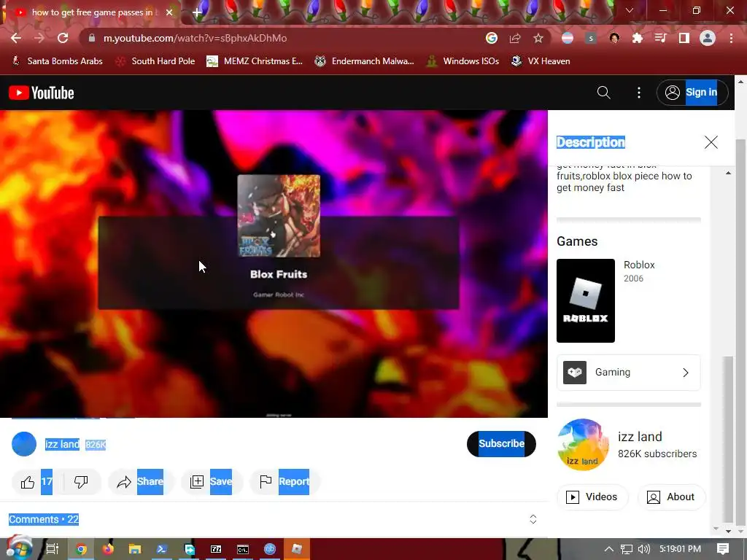
Task: Open Windows ISOs bookmark
Action: click(462, 61)
